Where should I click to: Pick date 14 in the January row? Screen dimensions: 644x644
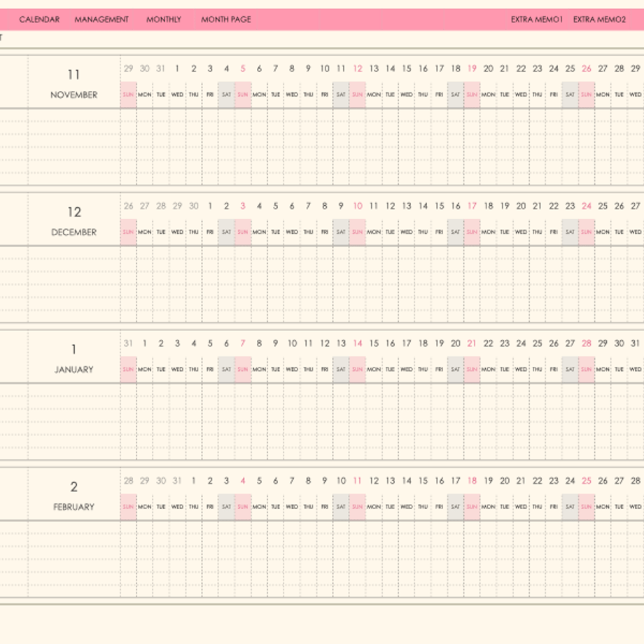tap(358, 344)
